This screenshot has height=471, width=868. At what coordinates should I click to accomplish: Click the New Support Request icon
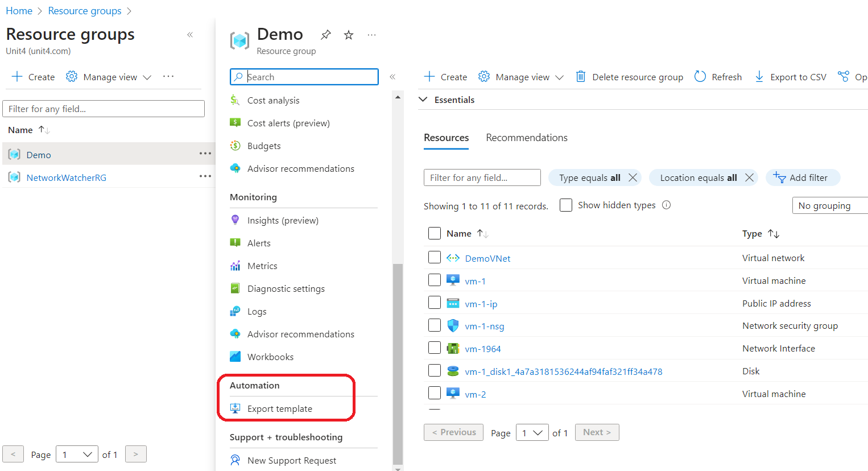[x=235, y=460]
